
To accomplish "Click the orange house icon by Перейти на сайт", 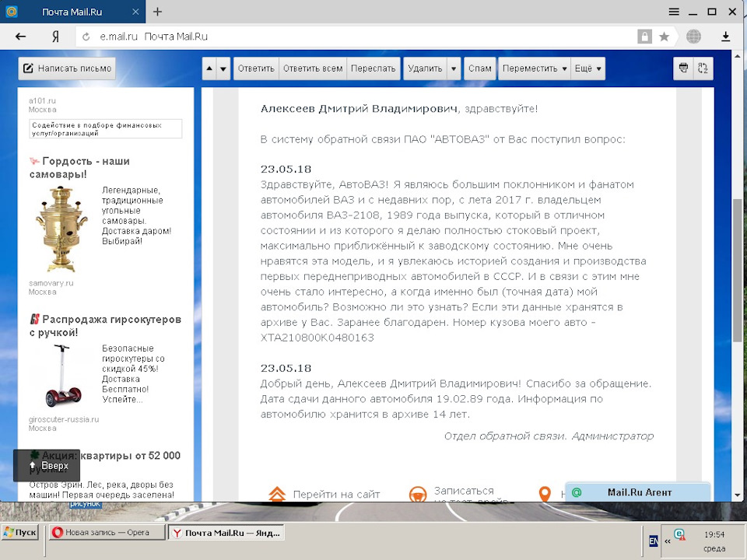I will [277, 495].
